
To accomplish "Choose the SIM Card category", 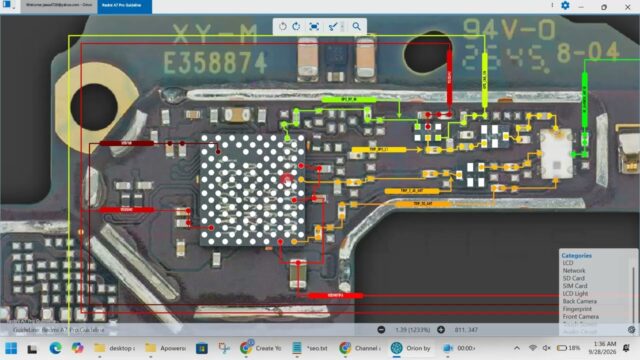I will click(575, 286).
